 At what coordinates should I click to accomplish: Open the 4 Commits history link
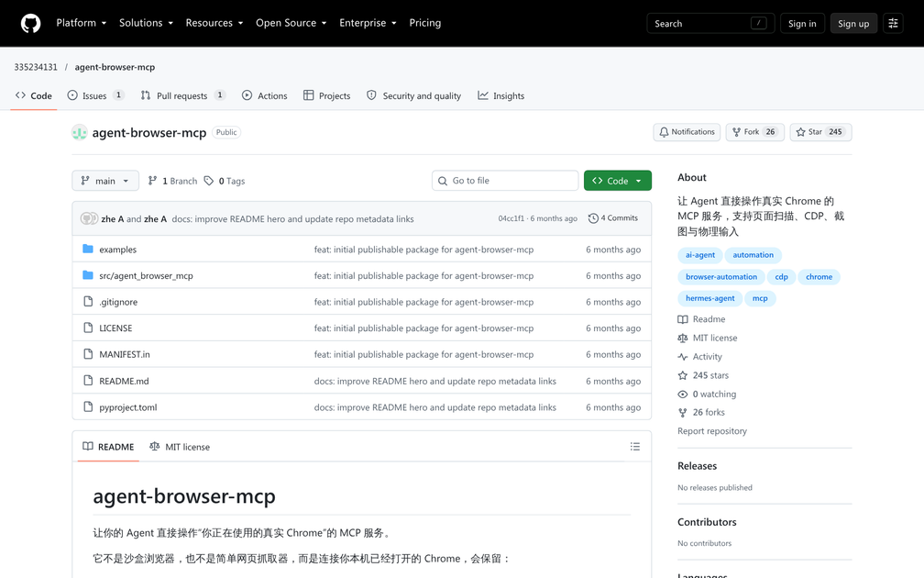(x=613, y=218)
